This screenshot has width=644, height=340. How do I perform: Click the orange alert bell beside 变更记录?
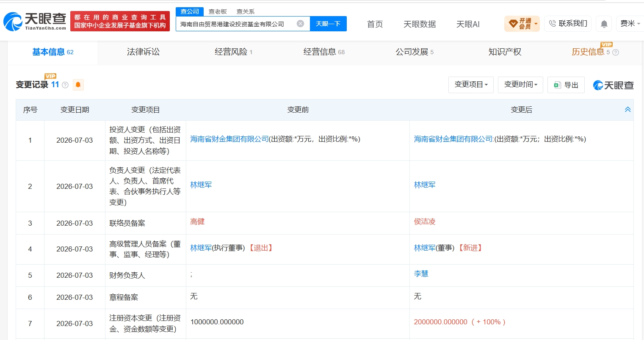pyautogui.click(x=78, y=85)
